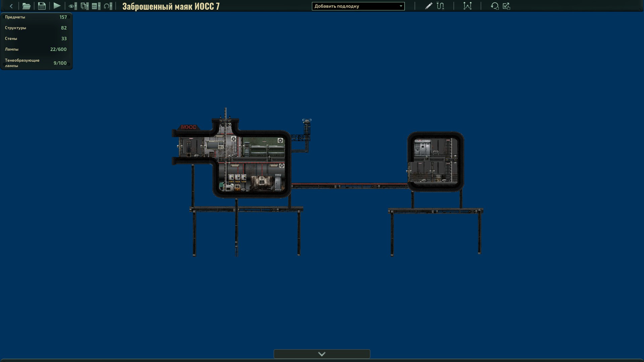This screenshot has width=644, height=362.
Task: Select the red NOCC sign on the station
Action: (x=189, y=127)
